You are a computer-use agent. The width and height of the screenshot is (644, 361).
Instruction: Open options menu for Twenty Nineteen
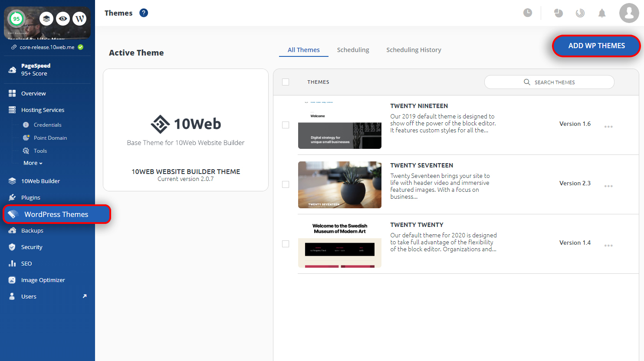pyautogui.click(x=608, y=127)
